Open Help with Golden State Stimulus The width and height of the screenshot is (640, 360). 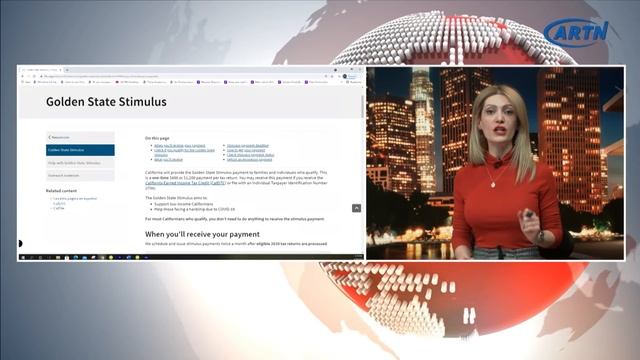coord(80,163)
